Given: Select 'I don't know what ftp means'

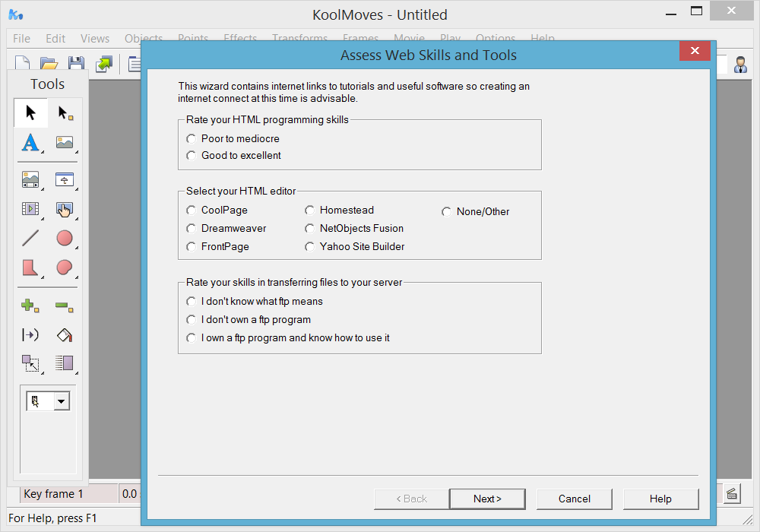Looking at the screenshot, I should point(255,302).
